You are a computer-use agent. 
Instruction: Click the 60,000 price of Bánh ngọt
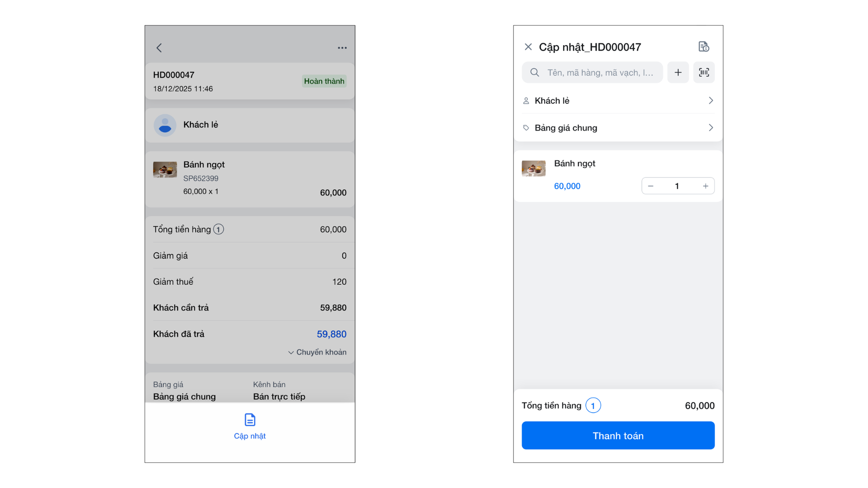(x=567, y=186)
